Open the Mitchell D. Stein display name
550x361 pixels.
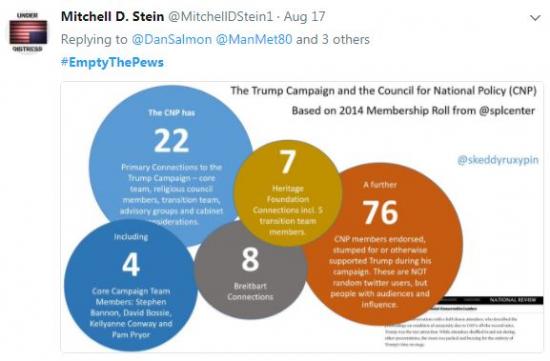click(112, 16)
